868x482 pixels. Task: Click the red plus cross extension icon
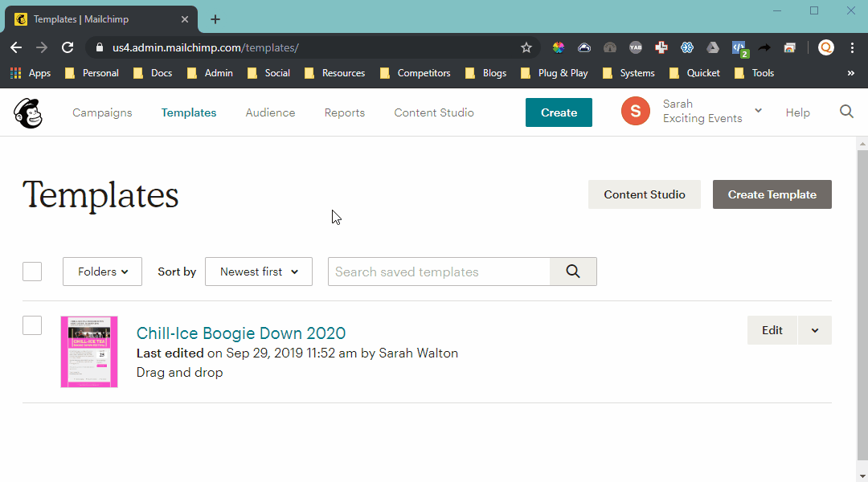point(661,47)
